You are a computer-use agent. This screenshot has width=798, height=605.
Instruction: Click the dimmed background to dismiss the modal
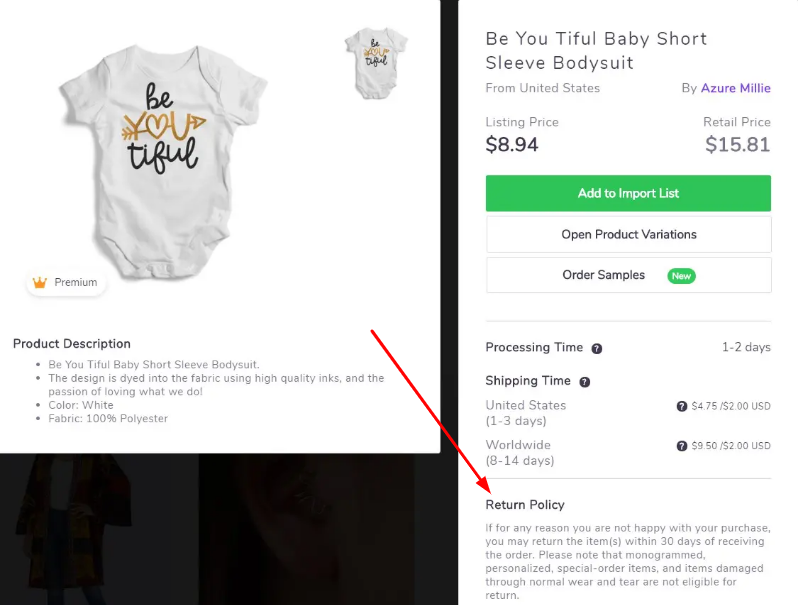coord(220,530)
